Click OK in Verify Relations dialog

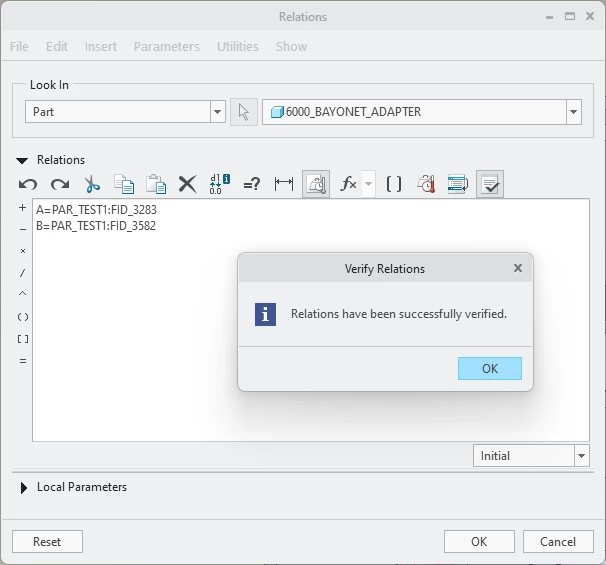490,369
